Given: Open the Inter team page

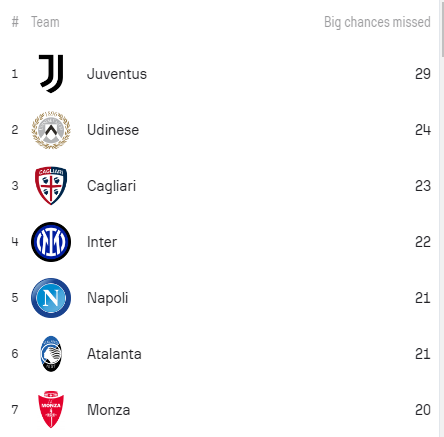Looking at the screenshot, I should point(102,242).
